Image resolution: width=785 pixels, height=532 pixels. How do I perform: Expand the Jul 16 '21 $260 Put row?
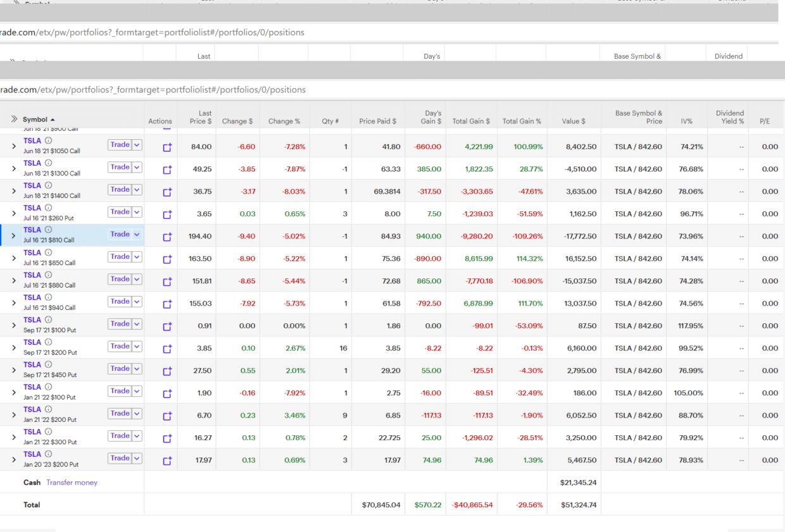pyautogui.click(x=13, y=213)
